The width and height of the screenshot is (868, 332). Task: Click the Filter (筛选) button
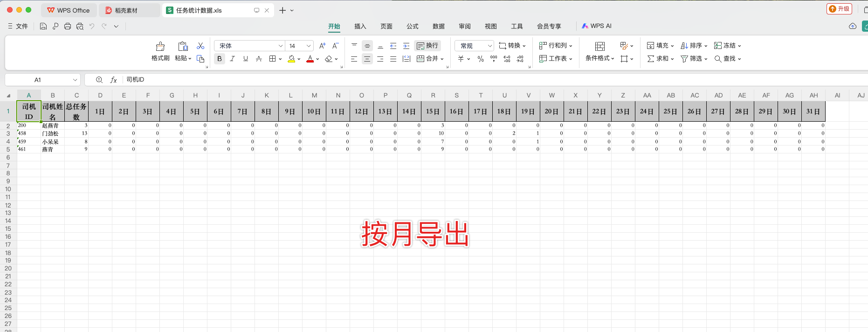pos(694,59)
